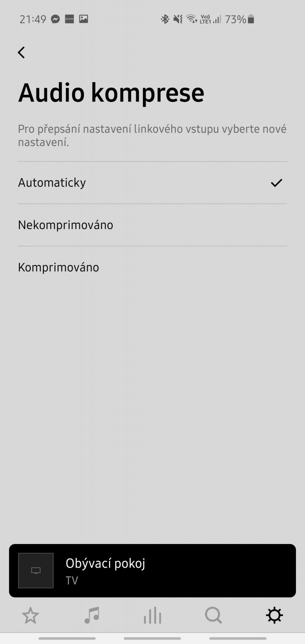
Task: Tap the battery percentage indicator
Action: pyautogui.click(x=240, y=19)
